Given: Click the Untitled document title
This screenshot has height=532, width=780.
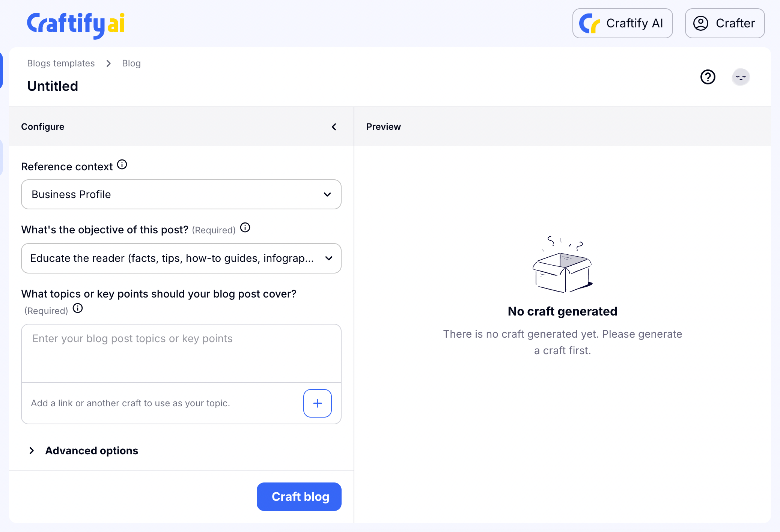Looking at the screenshot, I should click(x=53, y=86).
